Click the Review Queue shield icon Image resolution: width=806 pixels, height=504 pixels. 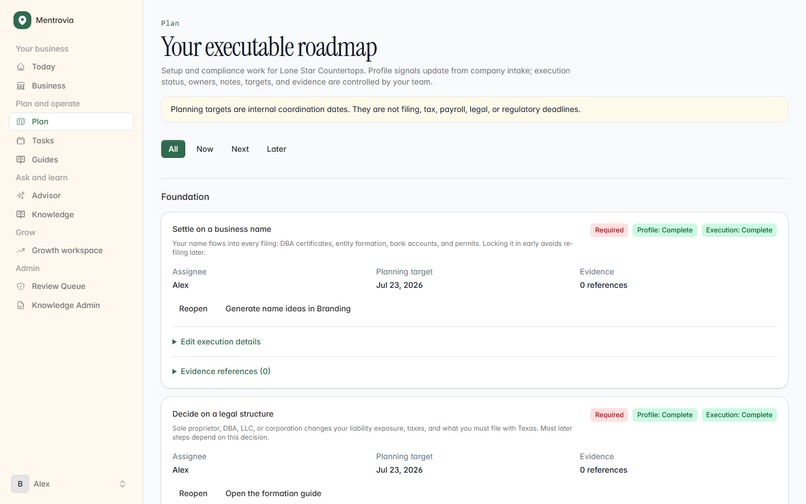pyautogui.click(x=21, y=286)
